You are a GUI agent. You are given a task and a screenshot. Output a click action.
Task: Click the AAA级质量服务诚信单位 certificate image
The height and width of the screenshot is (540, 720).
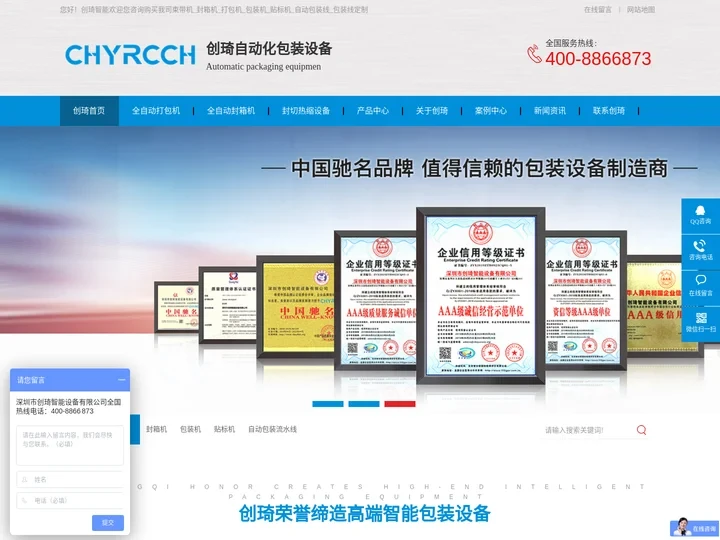click(x=376, y=300)
